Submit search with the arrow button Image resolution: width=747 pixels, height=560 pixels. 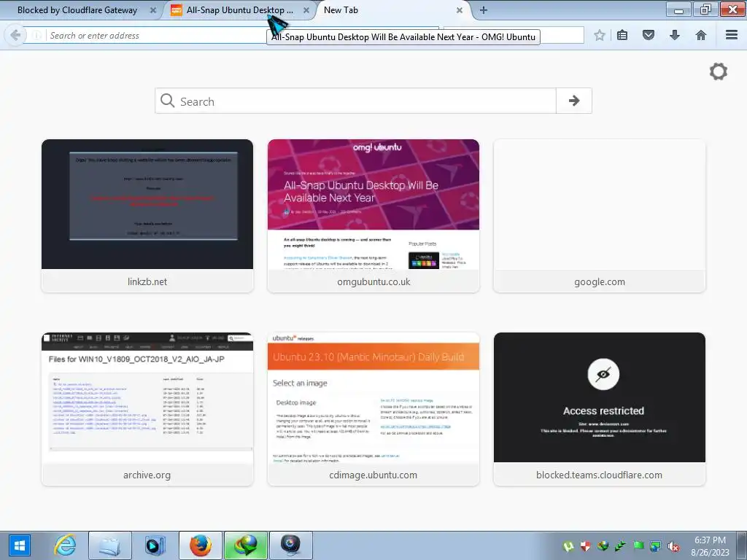tap(574, 101)
